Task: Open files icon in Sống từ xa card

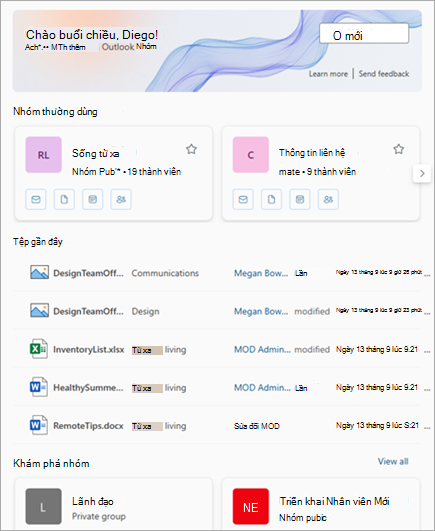Action: click(x=64, y=199)
